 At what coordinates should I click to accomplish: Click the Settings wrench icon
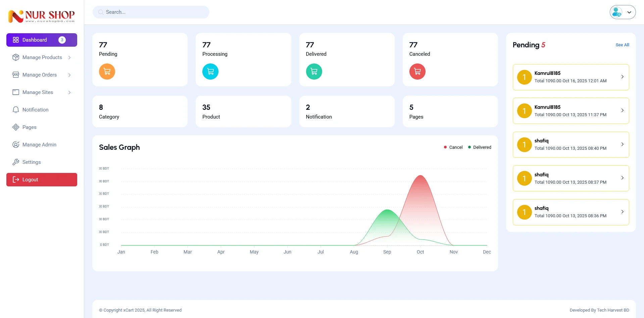click(x=16, y=162)
